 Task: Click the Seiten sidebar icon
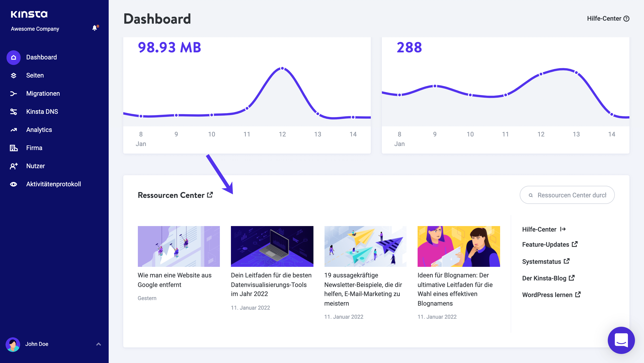14,75
